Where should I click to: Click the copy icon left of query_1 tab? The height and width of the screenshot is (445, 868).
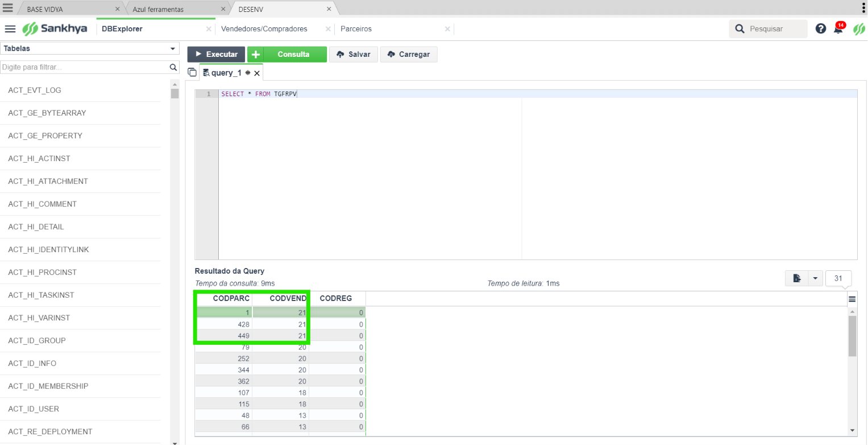(x=192, y=72)
